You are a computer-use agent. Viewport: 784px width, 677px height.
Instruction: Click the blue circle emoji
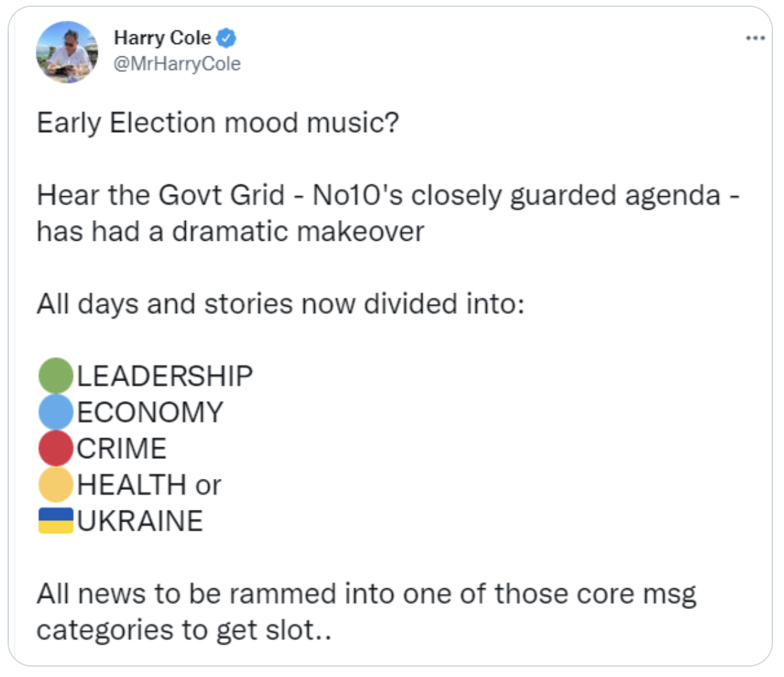56,412
